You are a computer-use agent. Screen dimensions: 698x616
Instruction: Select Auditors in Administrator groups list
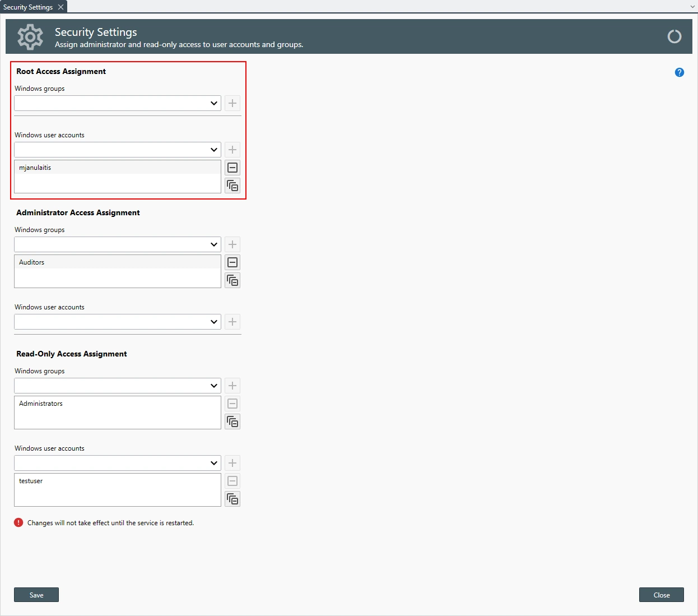(118, 262)
